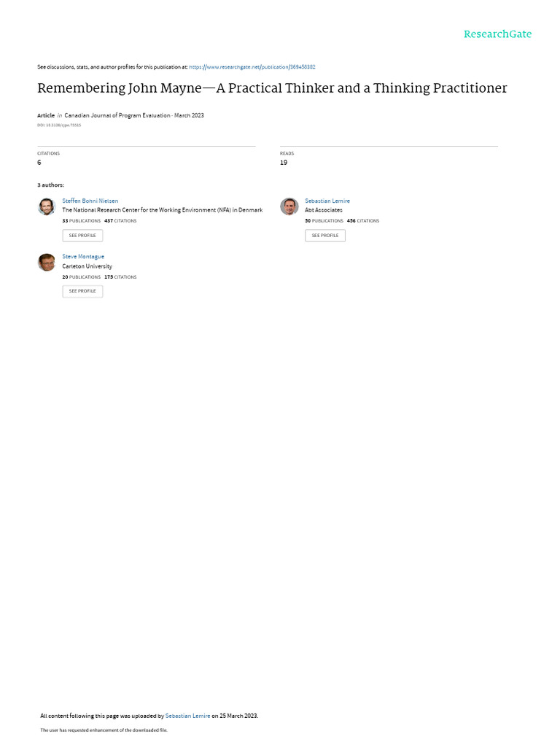This screenshot has height=747, width=560.
Task: Click See Profile button under Steffen Bohni Nielsen
Action: [x=82, y=236]
